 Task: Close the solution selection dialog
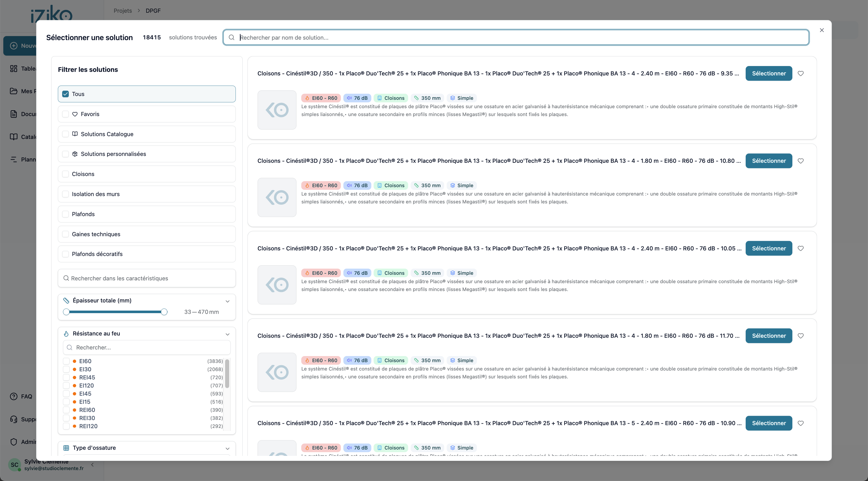point(822,30)
